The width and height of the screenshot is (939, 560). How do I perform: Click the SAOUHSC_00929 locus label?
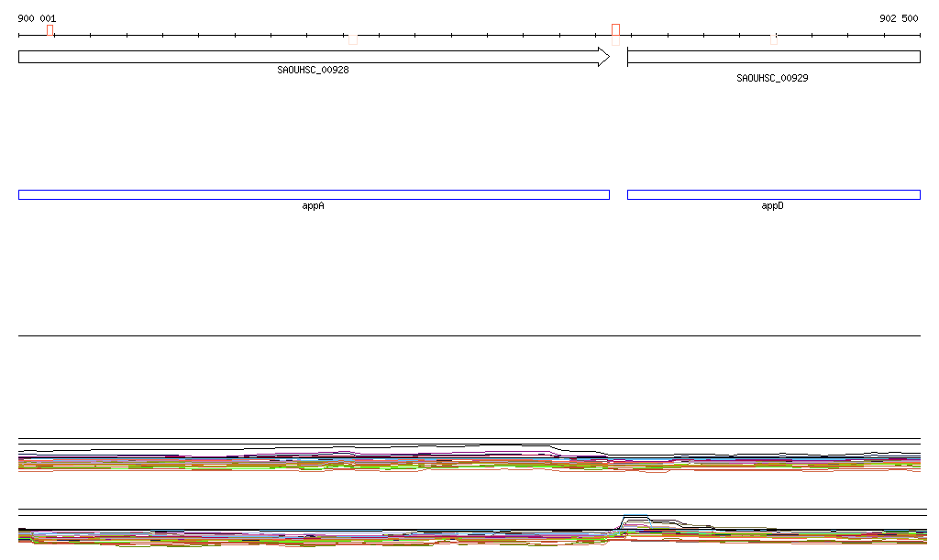click(x=772, y=78)
